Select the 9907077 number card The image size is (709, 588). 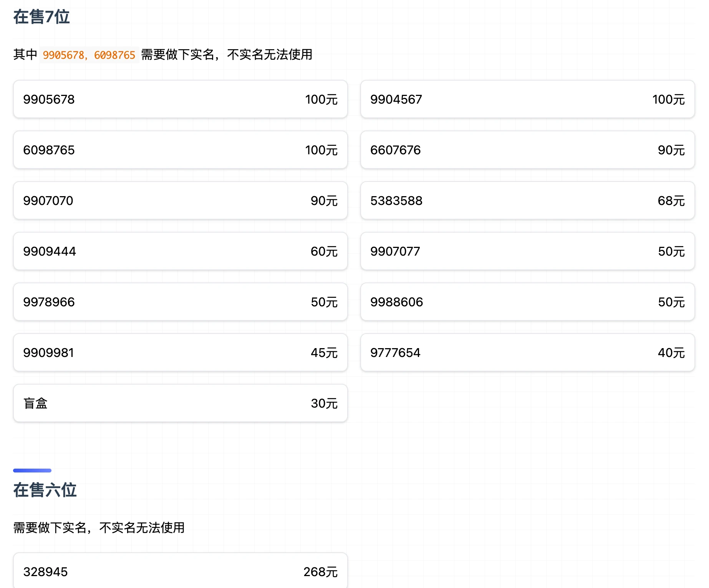(x=527, y=251)
